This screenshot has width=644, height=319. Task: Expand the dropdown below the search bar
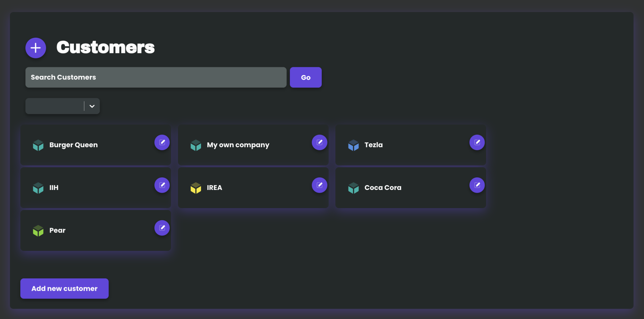coord(92,106)
